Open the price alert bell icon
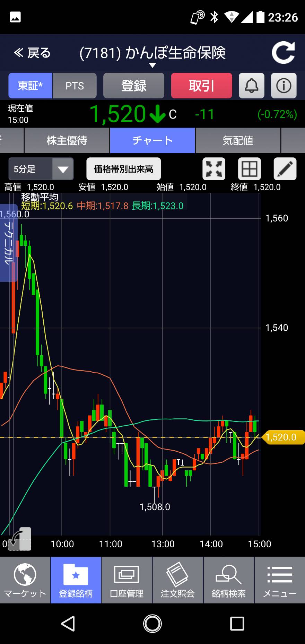The width and height of the screenshot is (305, 644). click(x=252, y=86)
